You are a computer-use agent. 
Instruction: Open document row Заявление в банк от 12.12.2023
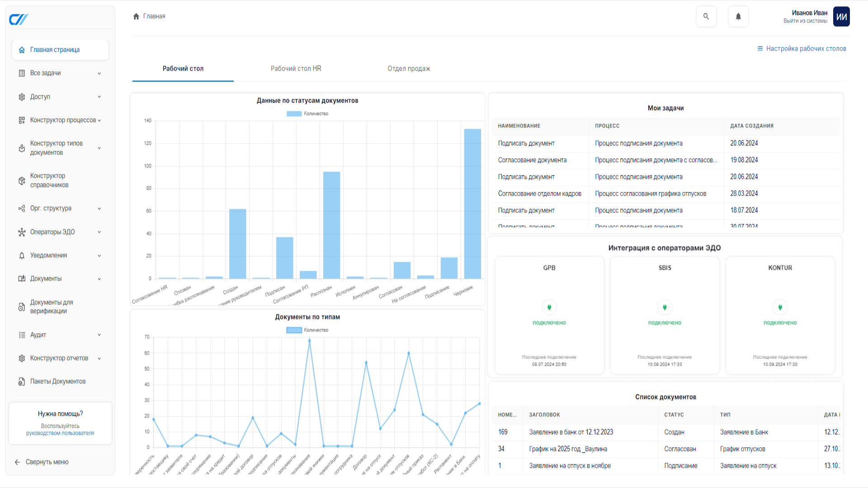[x=571, y=432]
